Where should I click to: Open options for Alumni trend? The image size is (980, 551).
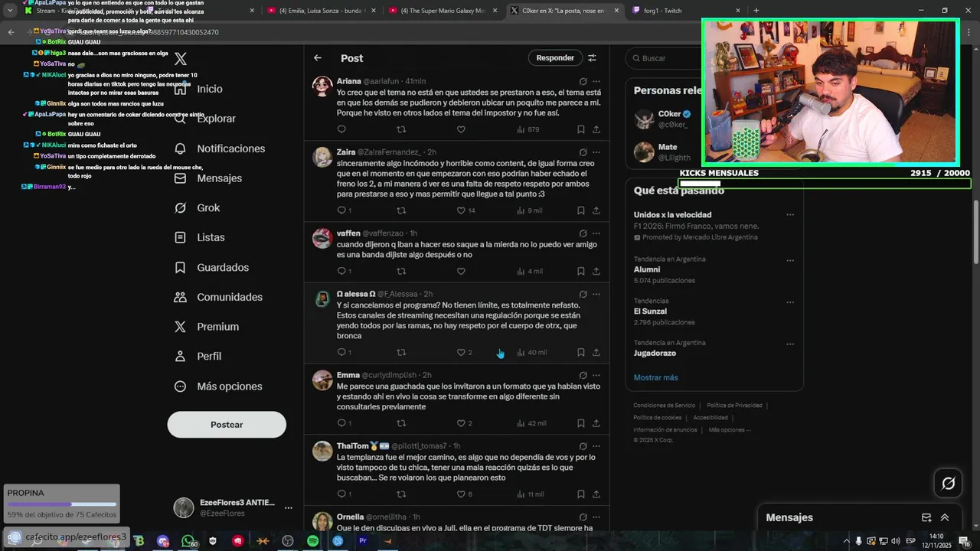pyautogui.click(x=790, y=260)
